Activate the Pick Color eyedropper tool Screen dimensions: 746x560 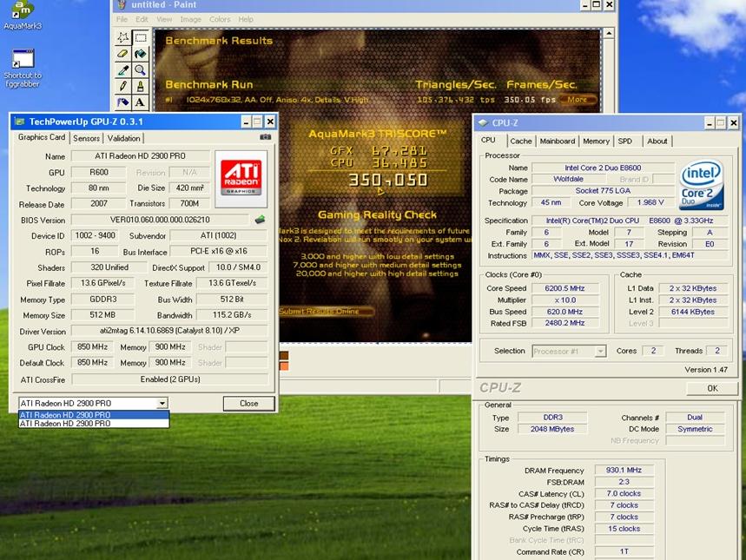(123, 70)
